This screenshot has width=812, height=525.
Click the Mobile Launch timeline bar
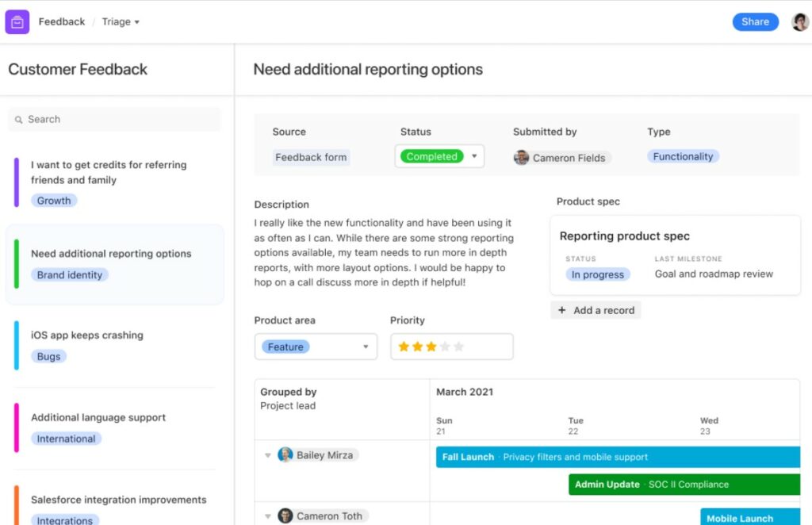click(x=750, y=517)
